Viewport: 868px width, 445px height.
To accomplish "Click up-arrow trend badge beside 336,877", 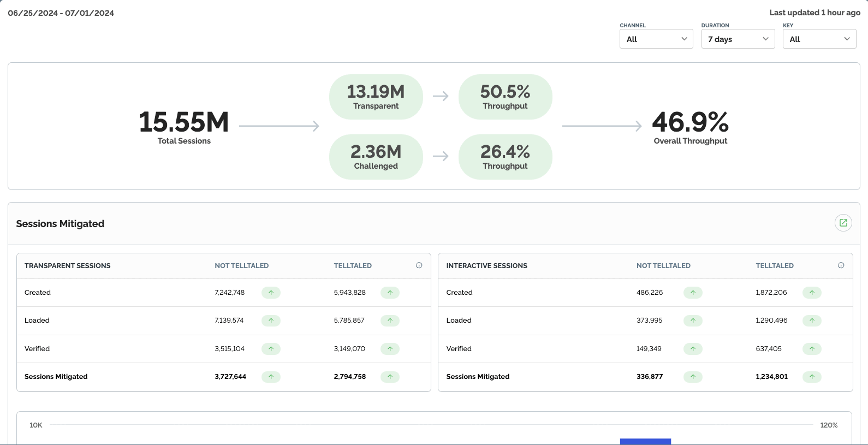I will (x=693, y=377).
